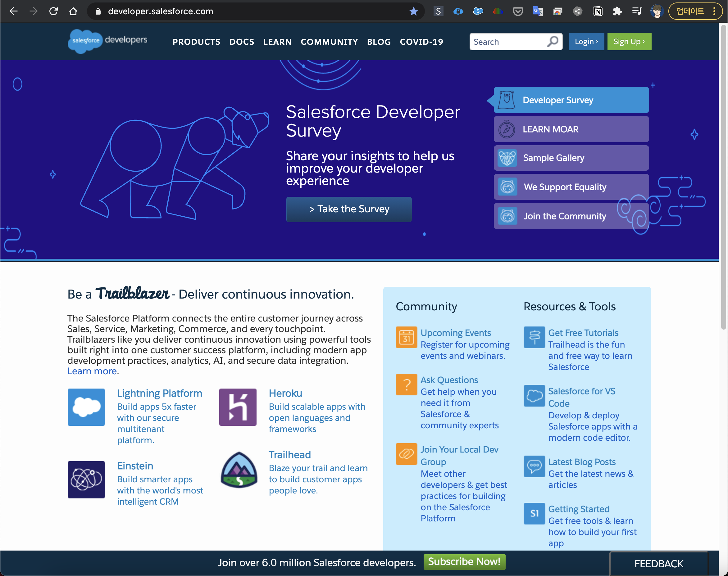Click the Einstein atom icon

click(x=86, y=479)
